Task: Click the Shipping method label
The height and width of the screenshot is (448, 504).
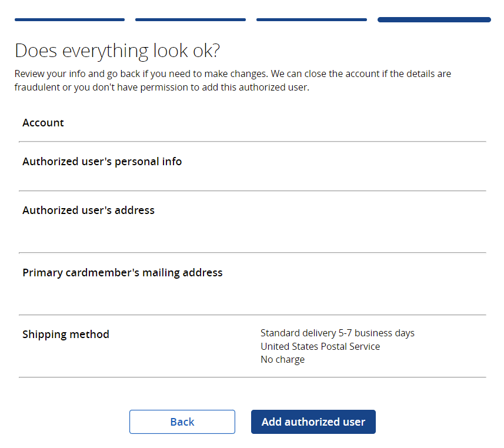Action: pyautogui.click(x=65, y=334)
